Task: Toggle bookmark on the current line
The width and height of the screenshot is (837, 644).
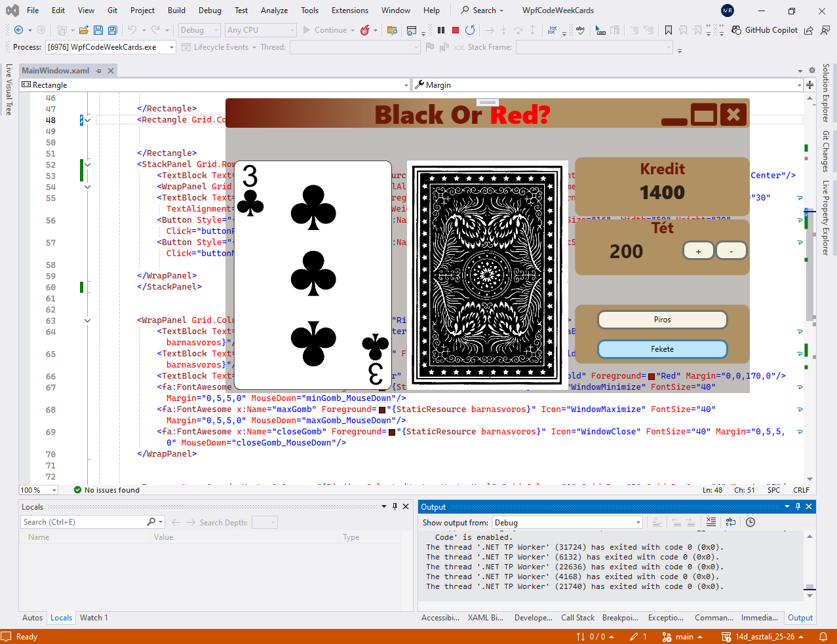Action: [x=668, y=30]
